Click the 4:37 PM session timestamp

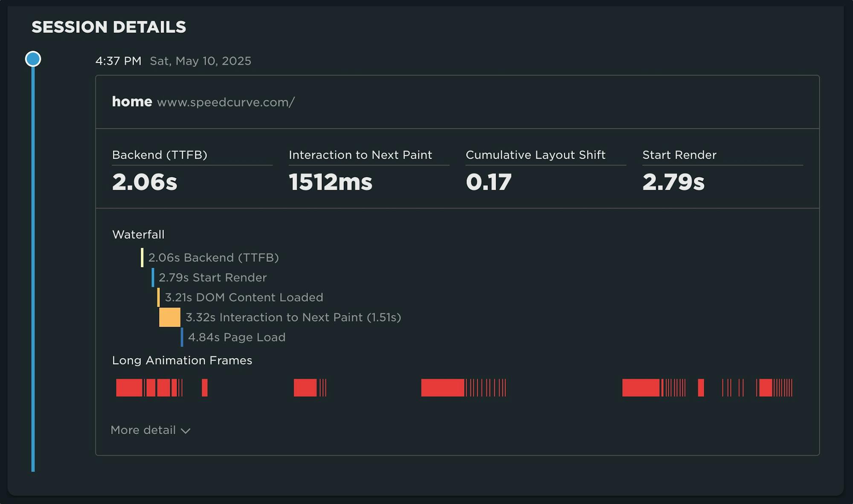click(118, 61)
